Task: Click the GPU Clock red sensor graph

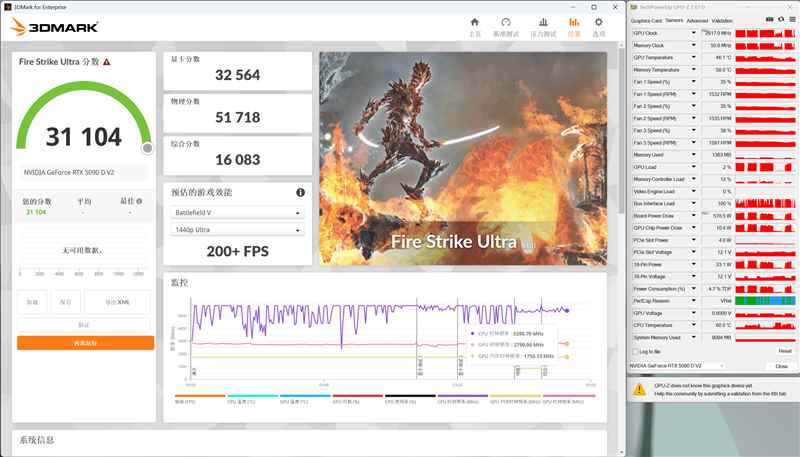Action: click(765, 33)
